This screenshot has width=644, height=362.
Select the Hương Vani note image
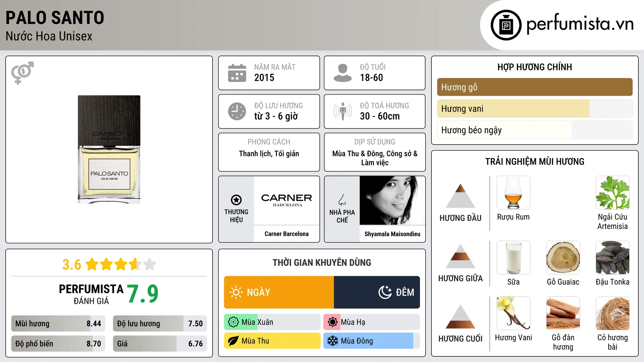click(514, 313)
